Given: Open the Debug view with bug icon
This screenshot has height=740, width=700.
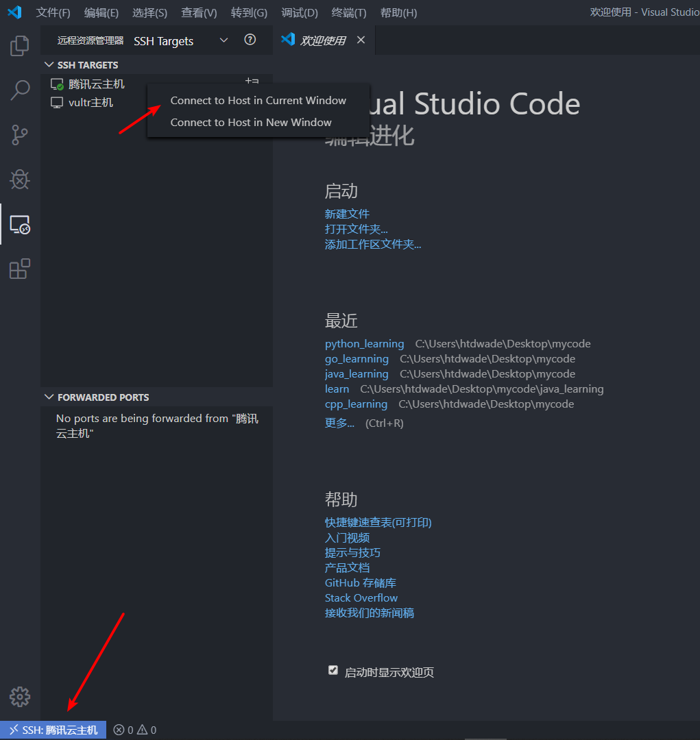Looking at the screenshot, I should (x=19, y=180).
